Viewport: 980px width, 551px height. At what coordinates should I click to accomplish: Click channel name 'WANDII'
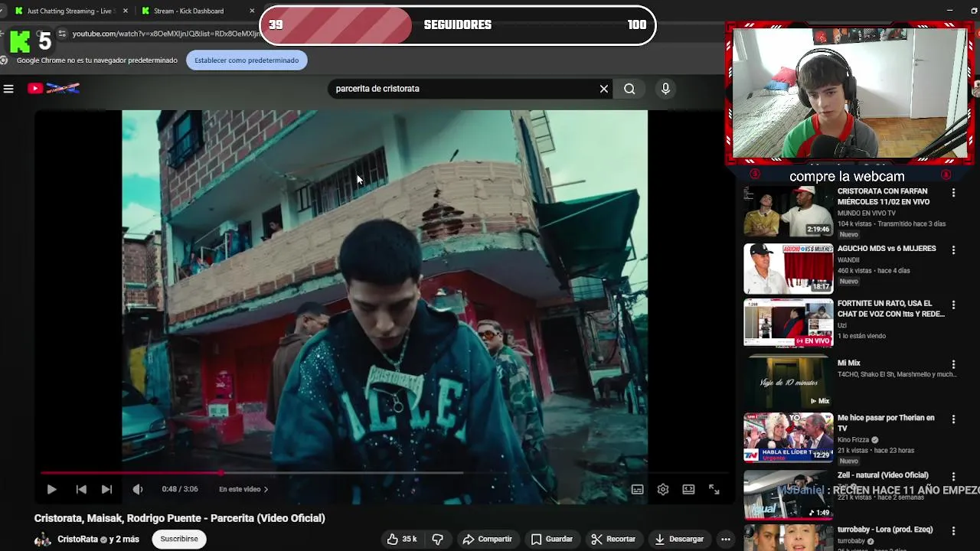pyautogui.click(x=849, y=260)
